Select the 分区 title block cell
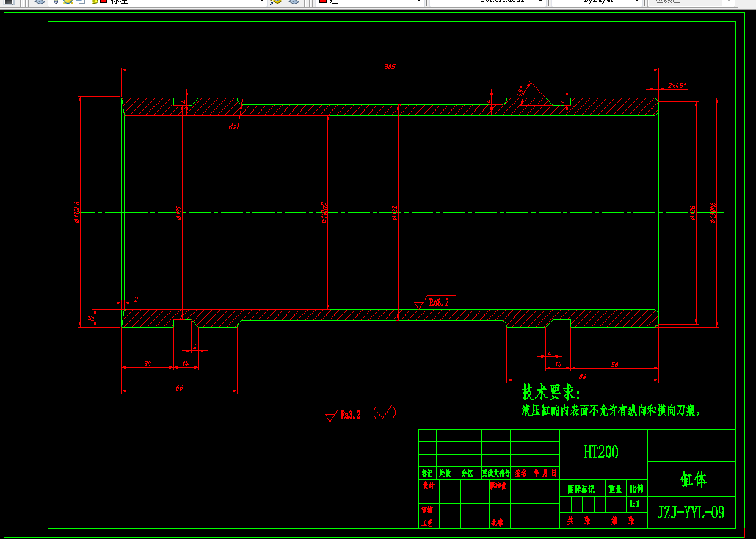 click(x=468, y=474)
